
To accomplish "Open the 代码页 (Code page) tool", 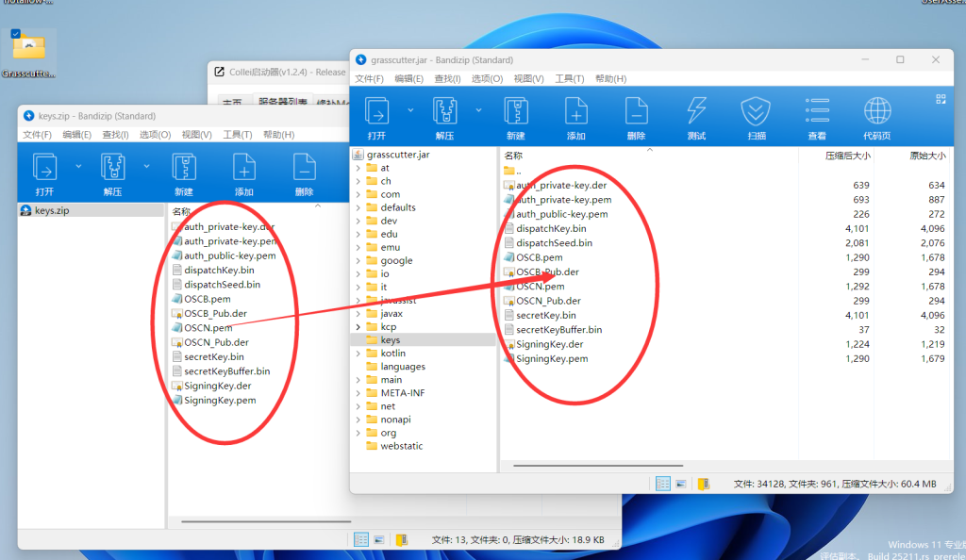I will coord(876,118).
